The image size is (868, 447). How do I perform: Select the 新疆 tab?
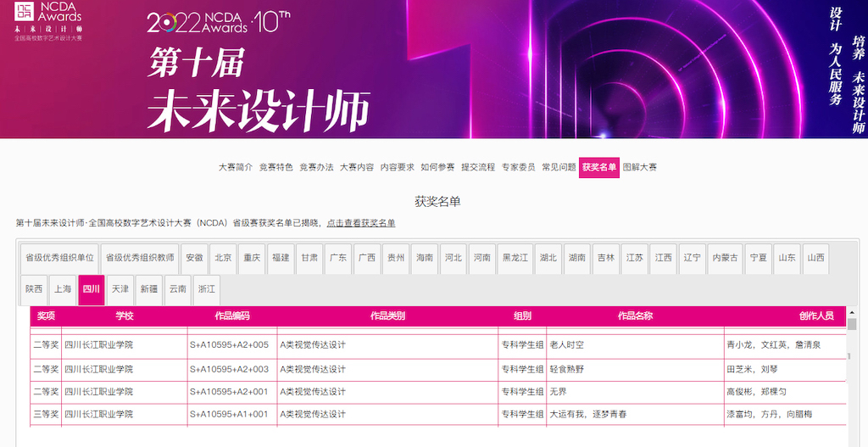coord(149,289)
